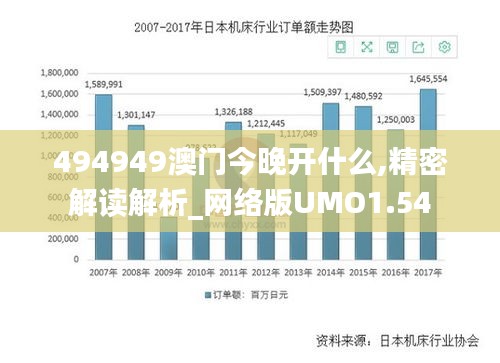Open chart settings gear icon
Screen dimensions: 500x363
444,47
